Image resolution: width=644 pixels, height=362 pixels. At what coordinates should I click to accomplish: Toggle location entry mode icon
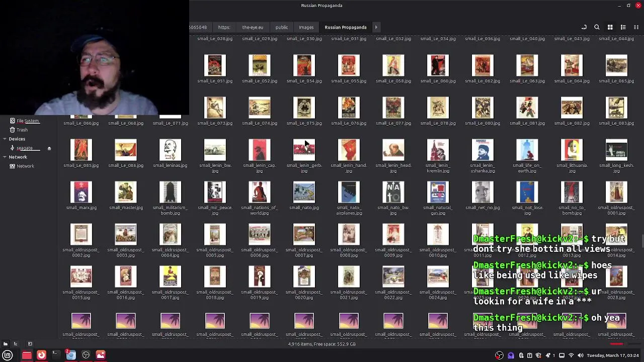click(x=584, y=27)
